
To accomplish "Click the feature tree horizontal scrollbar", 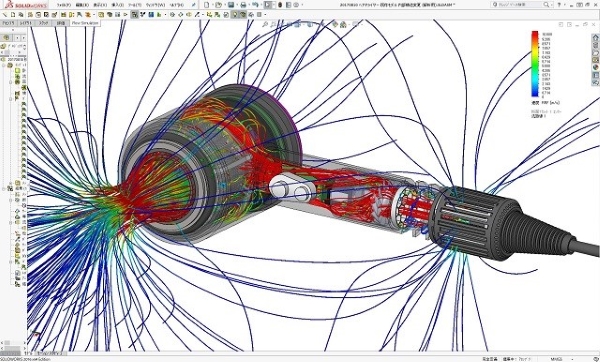I will point(14,343).
